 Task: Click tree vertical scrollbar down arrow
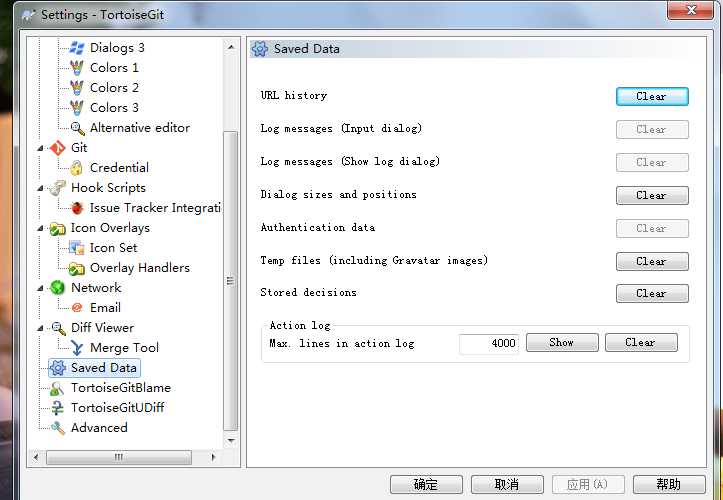tap(231, 440)
